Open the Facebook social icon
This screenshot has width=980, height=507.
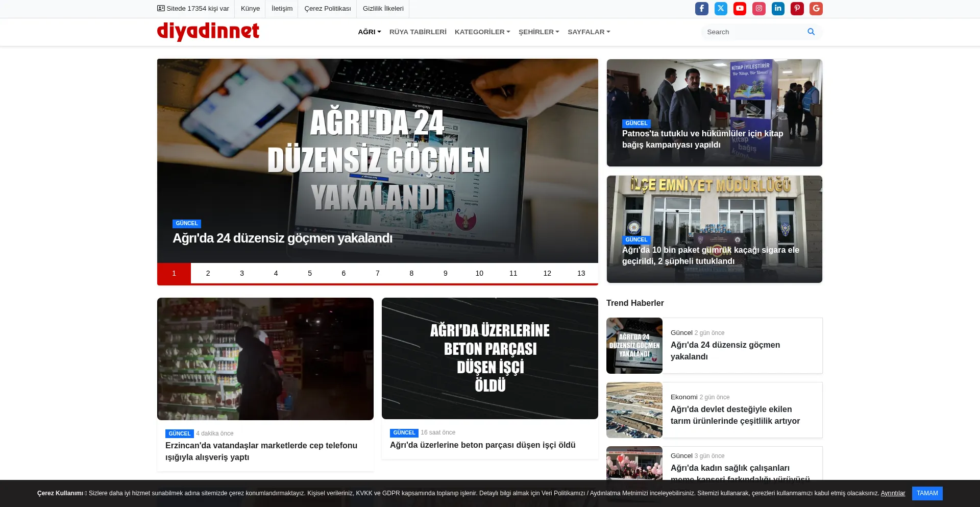click(x=701, y=8)
